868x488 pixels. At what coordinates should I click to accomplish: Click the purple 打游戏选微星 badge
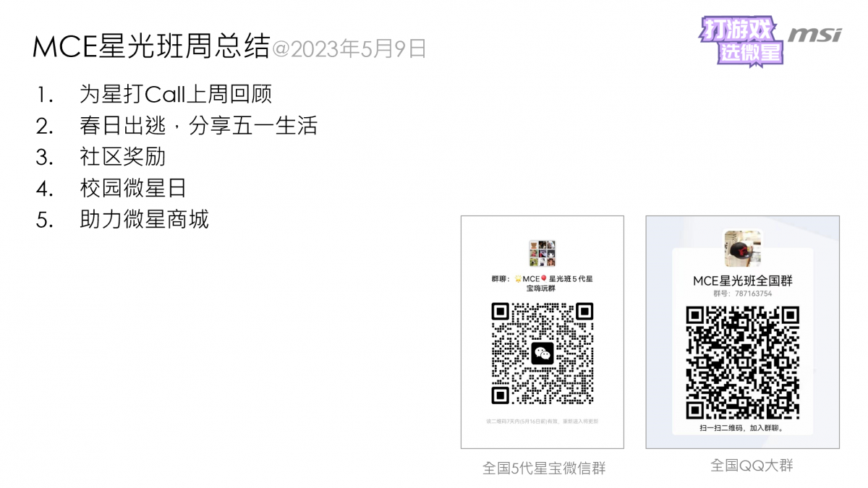point(739,40)
